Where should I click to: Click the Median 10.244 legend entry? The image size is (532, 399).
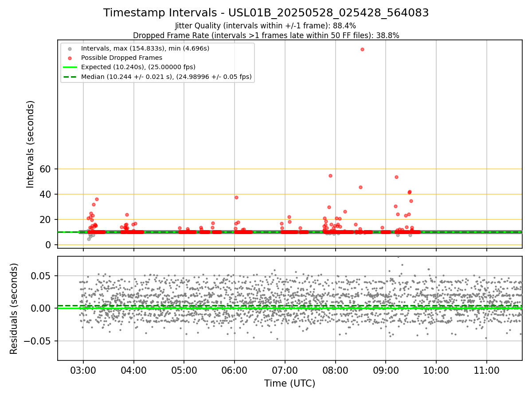click(x=166, y=77)
